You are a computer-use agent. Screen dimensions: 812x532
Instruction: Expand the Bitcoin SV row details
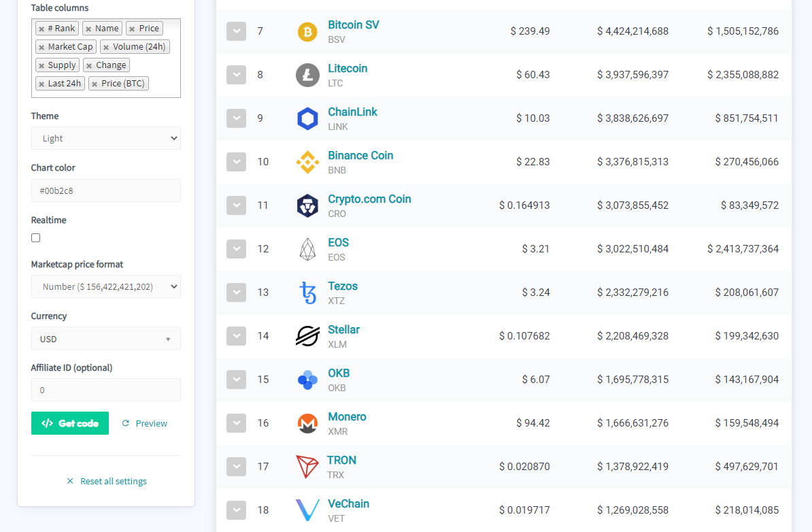pos(236,31)
